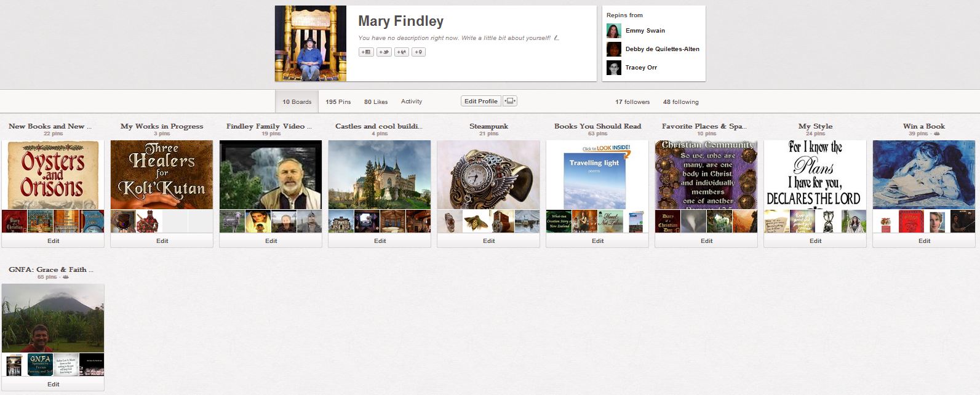
Task: Open the castle board cover image
Action: (x=380, y=175)
